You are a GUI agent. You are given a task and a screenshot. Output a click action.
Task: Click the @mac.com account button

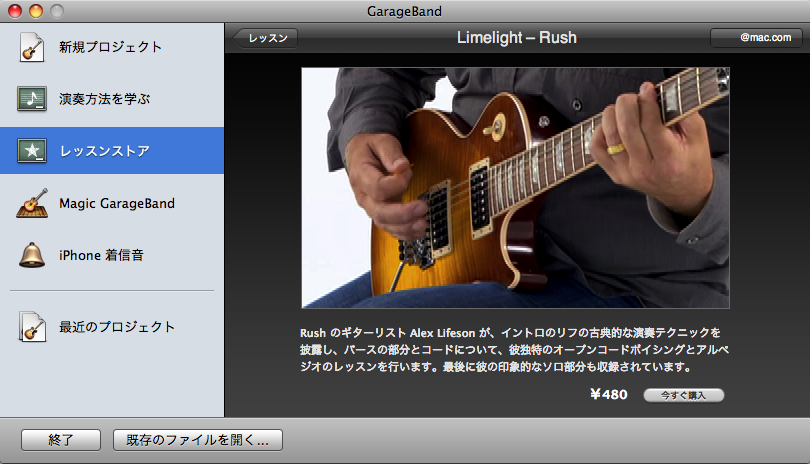click(756, 38)
